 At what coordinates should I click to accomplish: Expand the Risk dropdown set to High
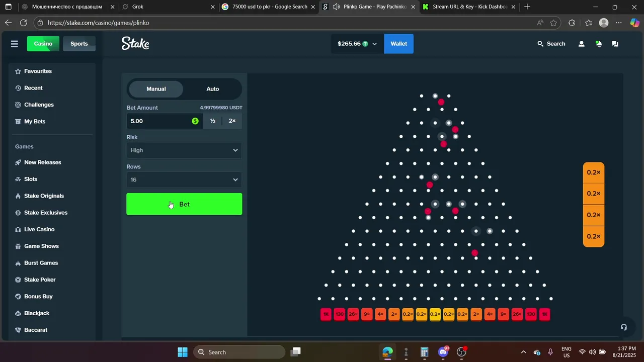[184, 150]
